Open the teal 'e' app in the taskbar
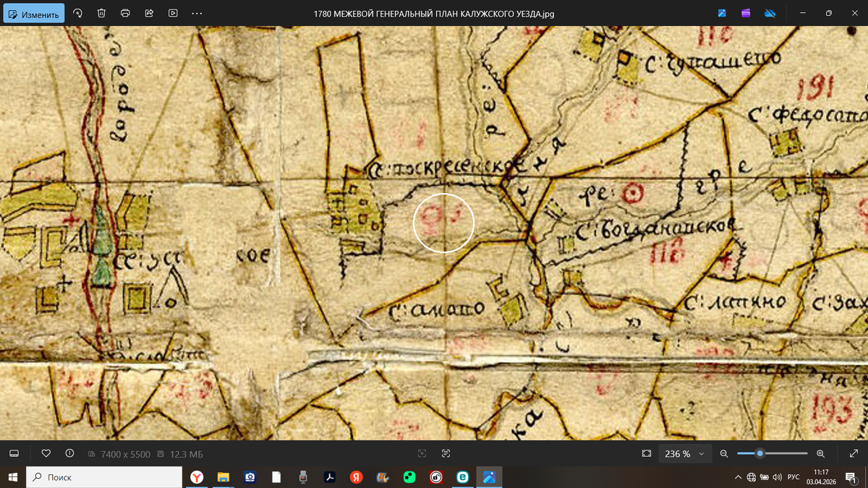Viewport: 868px width, 488px height. (x=462, y=477)
